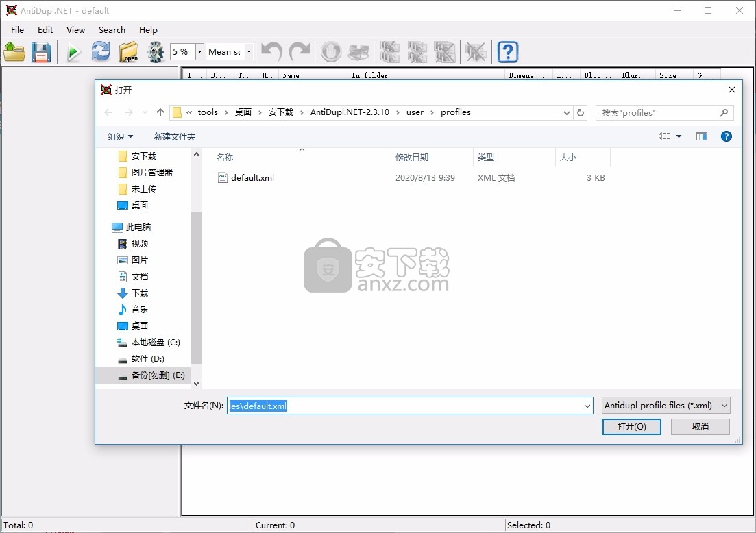756x533 pixels.
Task: Select 文档 in navigation tree
Action: 139,277
